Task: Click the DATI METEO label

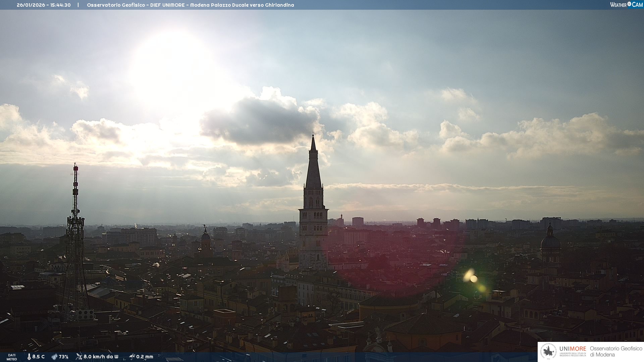Action: pyautogui.click(x=12, y=357)
